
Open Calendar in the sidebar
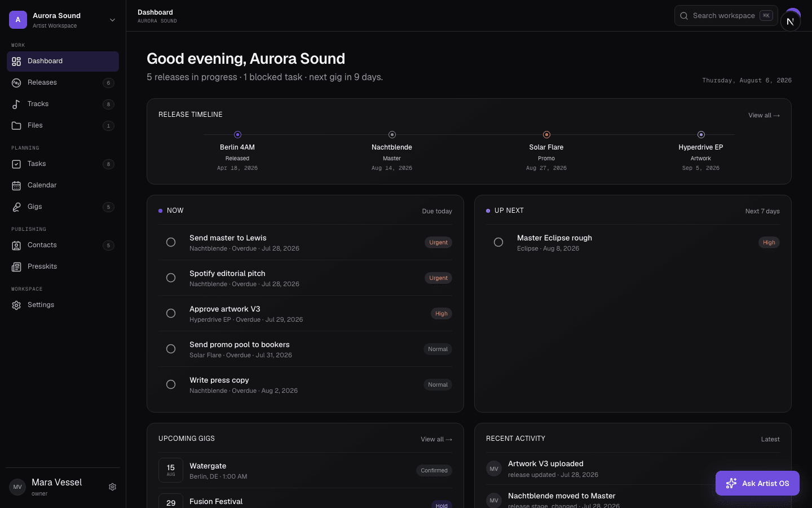[x=63, y=186]
